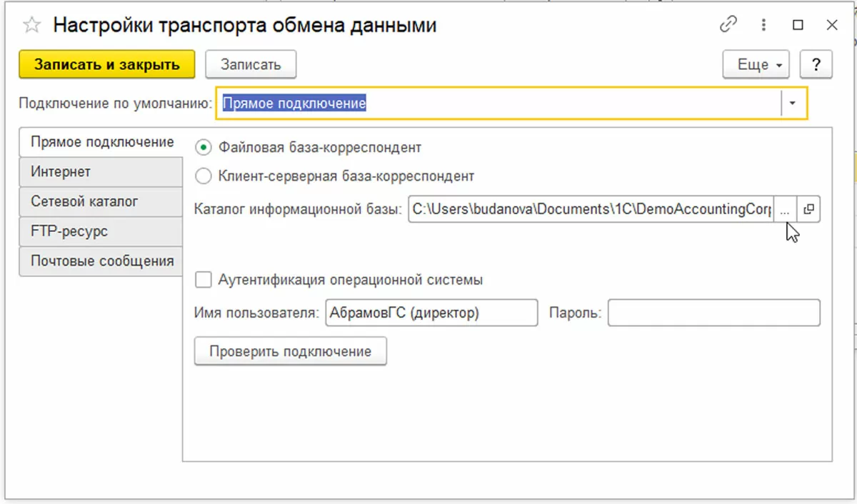Image resolution: width=857 pixels, height=504 pixels.
Task: Click Проверить подключение button
Action: [290, 351]
